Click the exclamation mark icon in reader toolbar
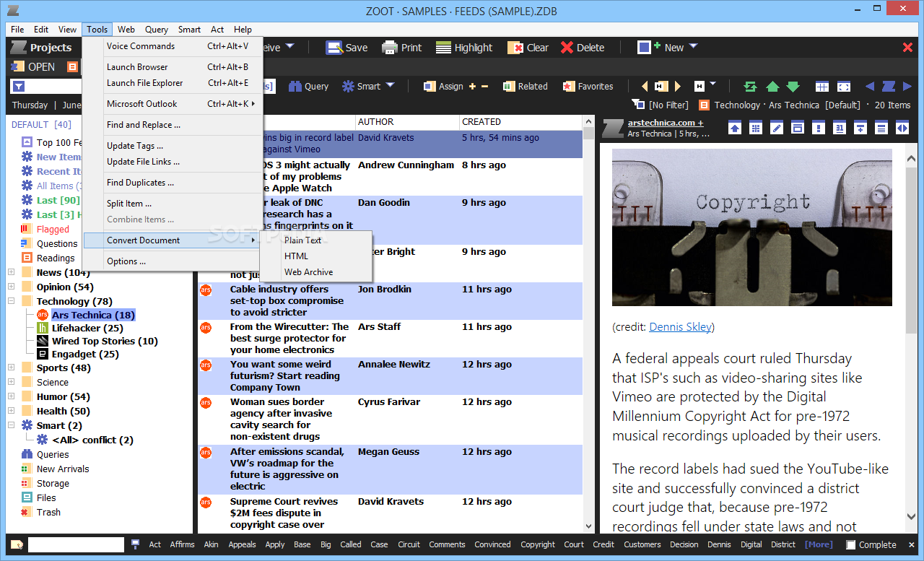Screen dimensions: 924x561 [x=819, y=128]
